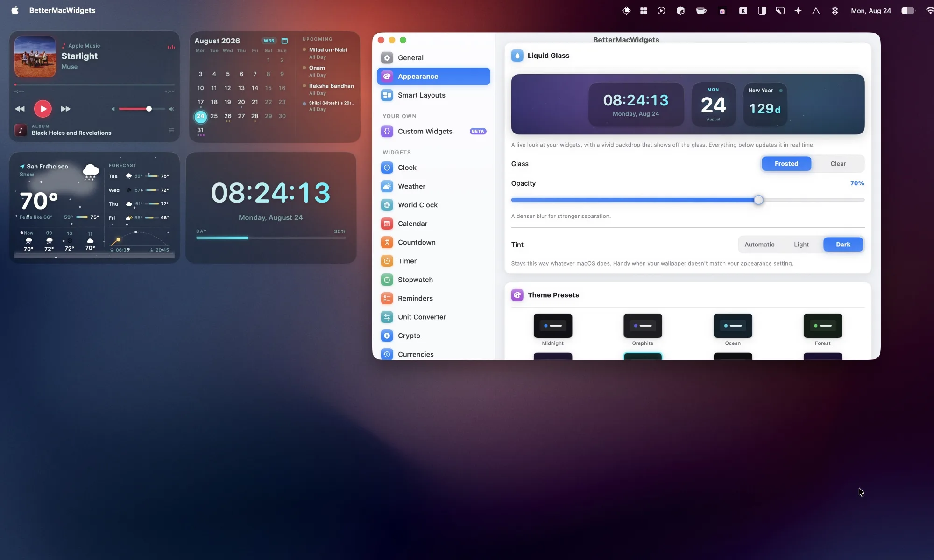Screen dimensions: 934x560
Task: Click the Wed forecast row
Action: pos(139,190)
